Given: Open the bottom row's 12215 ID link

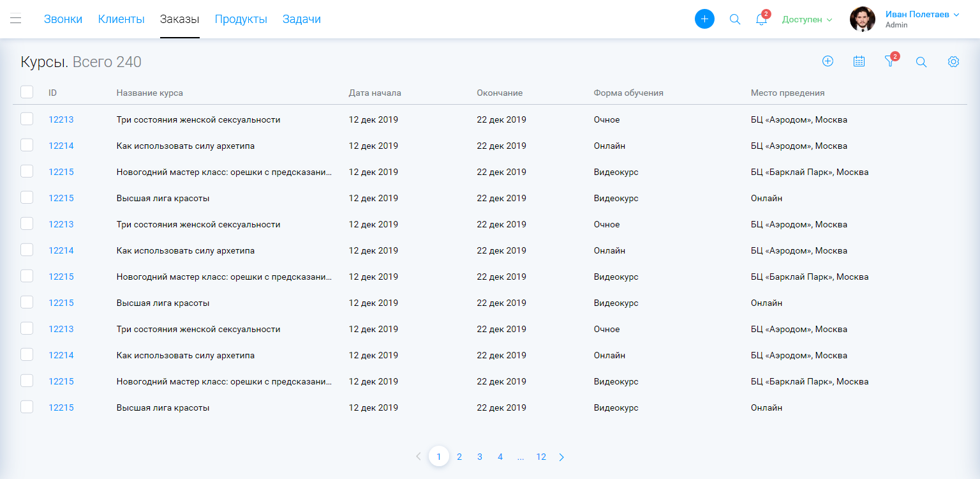Looking at the screenshot, I should pos(61,407).
